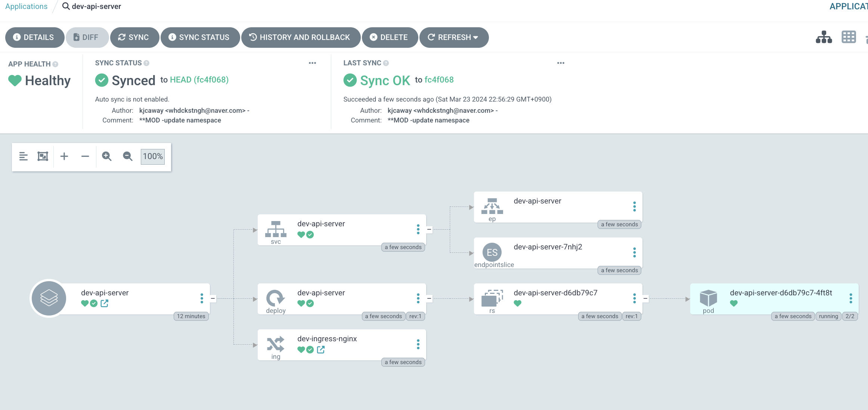
Task: Switch to the tree view layout icon
Action: click(824, 37)
